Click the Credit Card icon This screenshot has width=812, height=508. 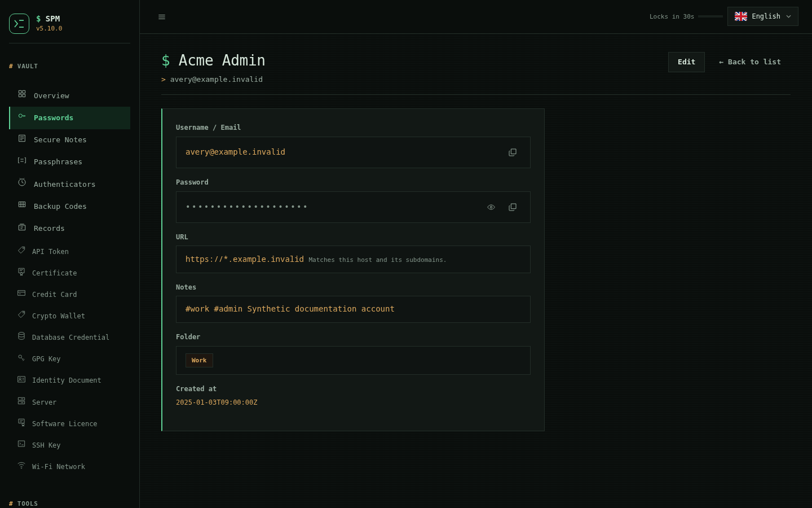21,293
